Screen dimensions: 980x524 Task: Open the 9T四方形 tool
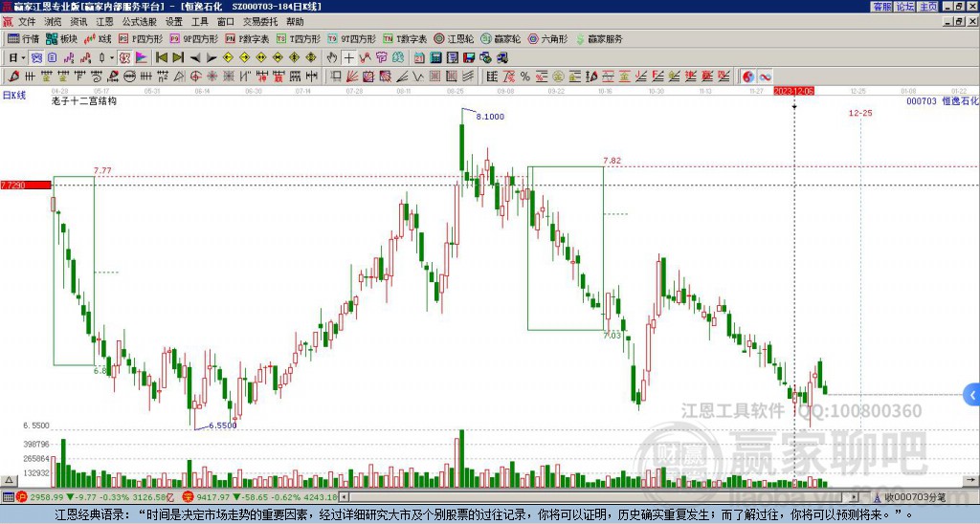coord(351,38)
